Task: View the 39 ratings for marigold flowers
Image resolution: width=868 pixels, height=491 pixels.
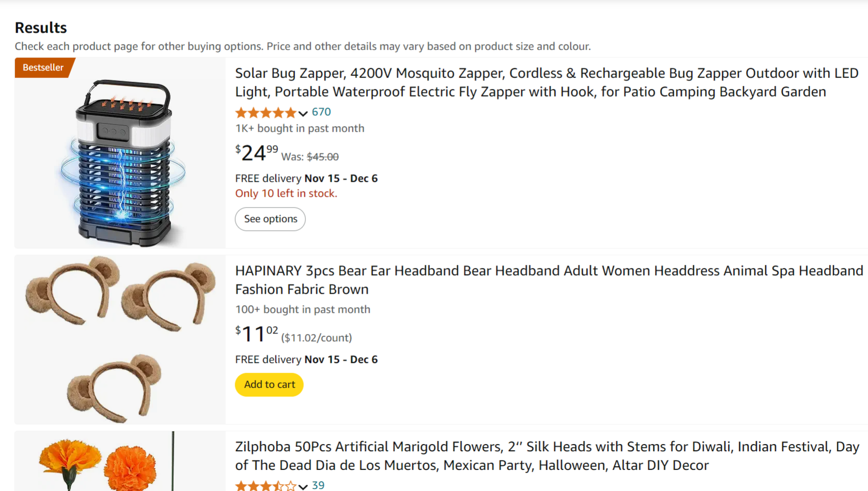Action: pos(318,485)
